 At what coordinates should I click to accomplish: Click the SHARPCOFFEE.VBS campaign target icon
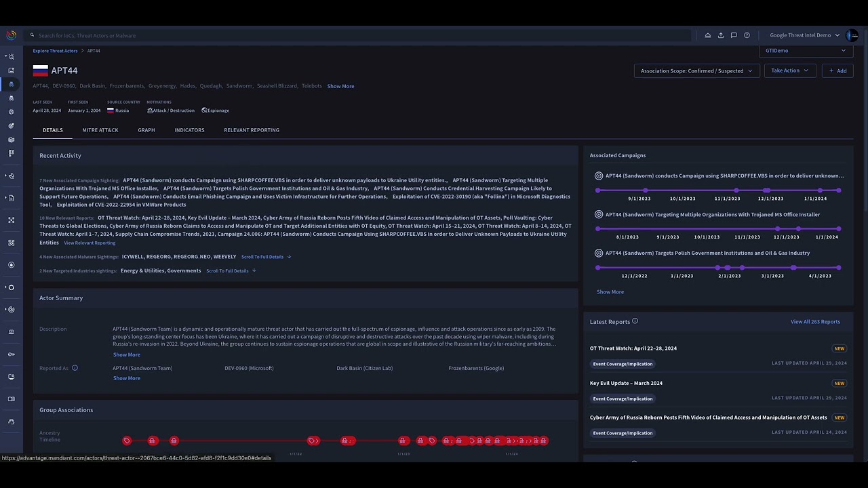[599, 176]
